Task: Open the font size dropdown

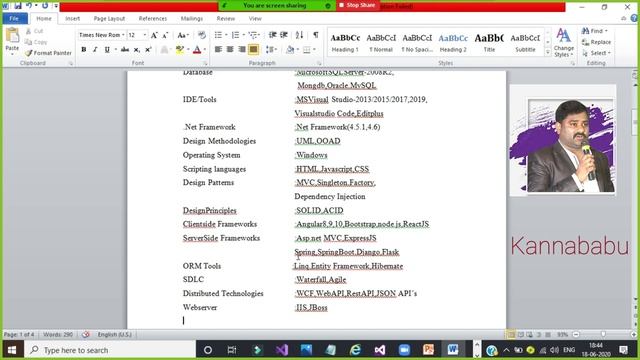Action: (144, 35)
